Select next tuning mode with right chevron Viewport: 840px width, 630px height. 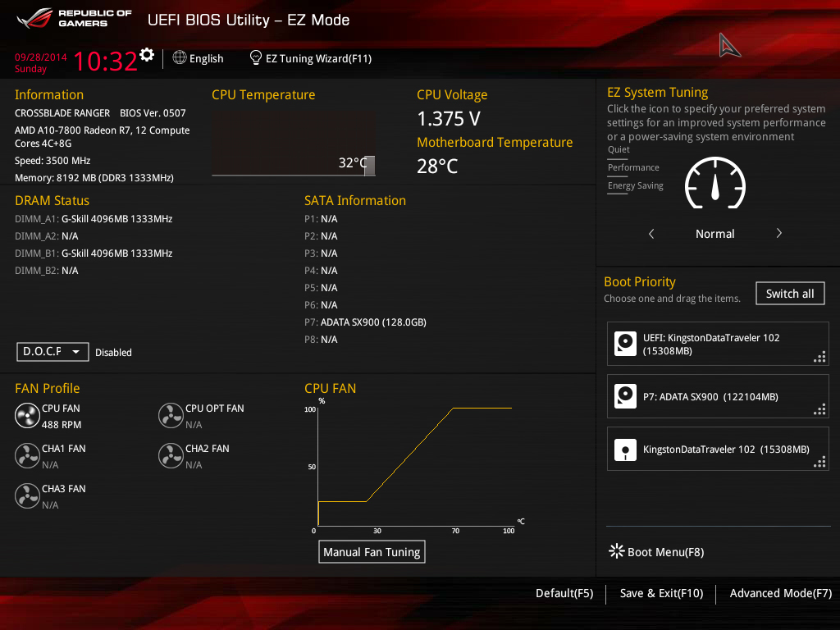click(779, 233)
